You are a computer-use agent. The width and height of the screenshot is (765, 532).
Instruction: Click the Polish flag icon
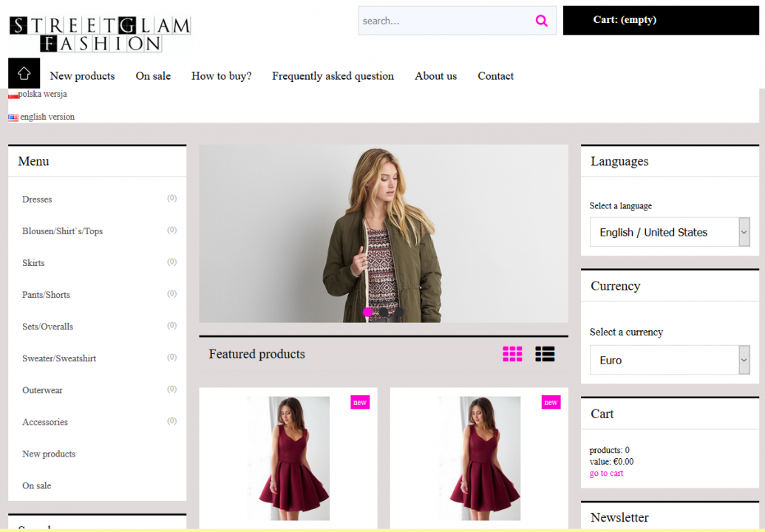(x=13, y=95)
